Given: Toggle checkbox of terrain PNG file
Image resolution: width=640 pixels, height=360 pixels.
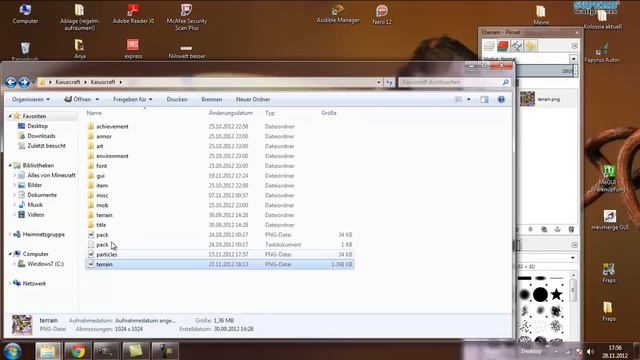Looking at the screenshot, I should (x=91, y=264).
